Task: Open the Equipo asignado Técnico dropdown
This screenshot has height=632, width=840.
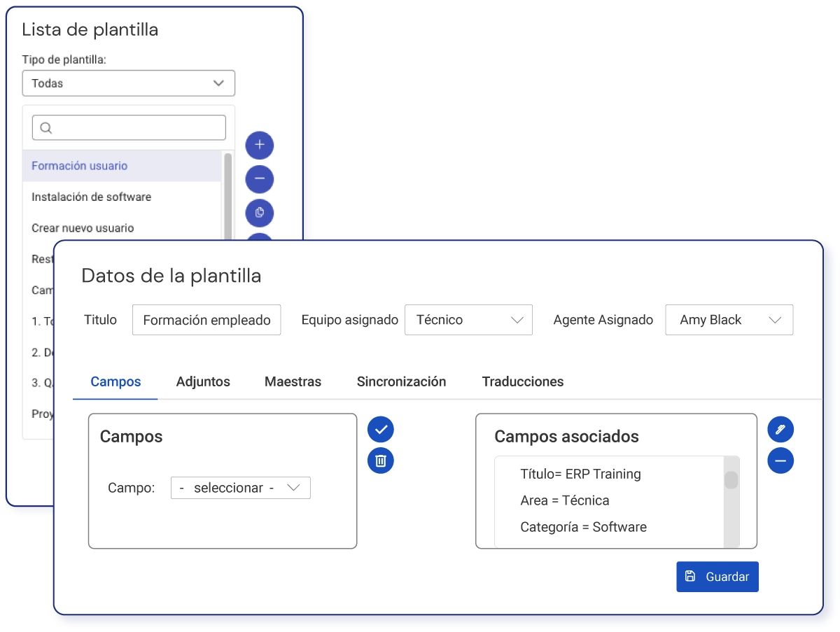Action: click(468, 320)
